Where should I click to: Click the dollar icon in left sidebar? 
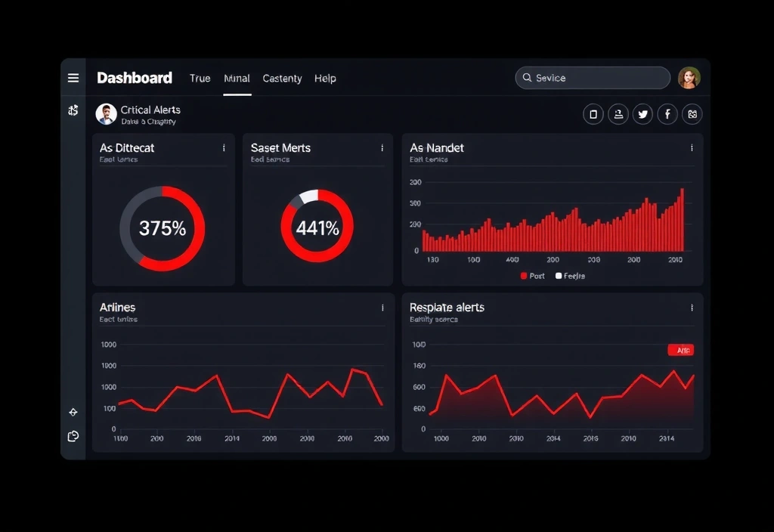point(73,110)
